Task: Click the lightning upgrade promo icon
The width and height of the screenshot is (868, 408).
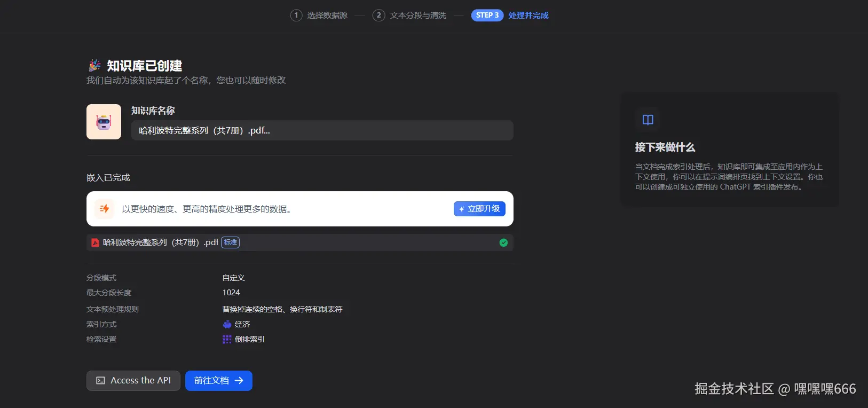Action: (x=104, y=209)
